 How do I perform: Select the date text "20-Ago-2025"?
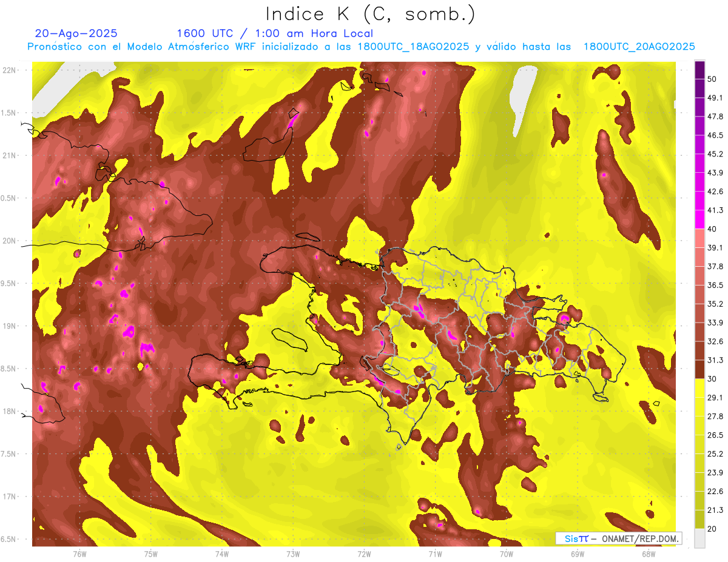click(76, 33)
